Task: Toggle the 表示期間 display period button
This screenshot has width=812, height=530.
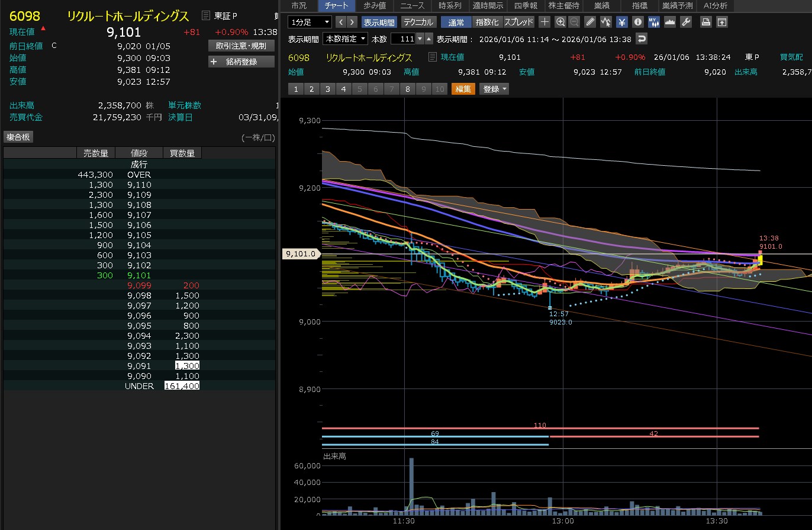Action: pyautogui.click(x=379, y=22)
